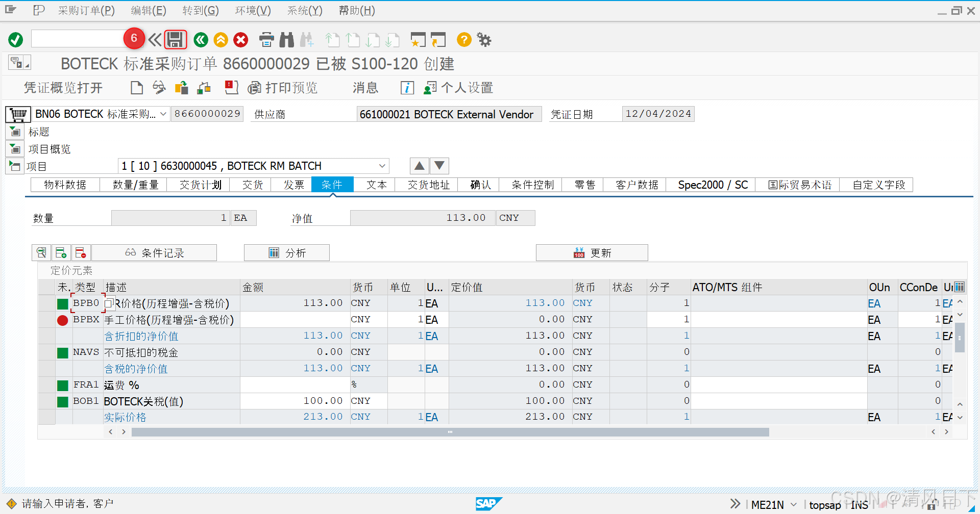Viewport: 980px width, 514px height.
Task: Click the pricing table horizontal scrollbar thumb
Action: pyautogui.click(x=450, y=432)
